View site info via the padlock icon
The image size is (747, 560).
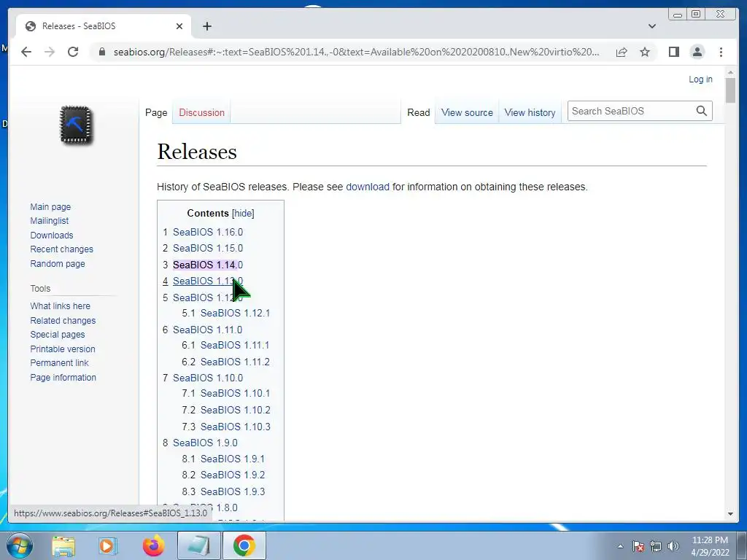(x=102, y=52)
